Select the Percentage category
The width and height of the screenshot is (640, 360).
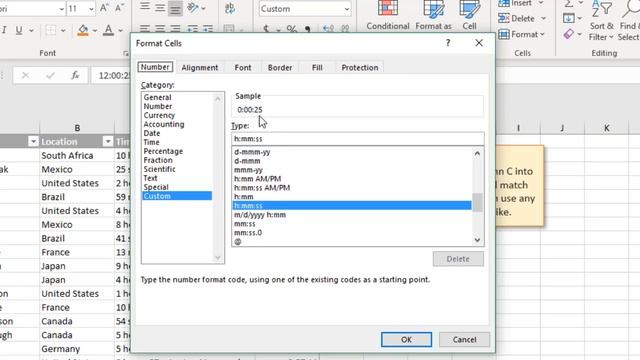coord(163,151)
